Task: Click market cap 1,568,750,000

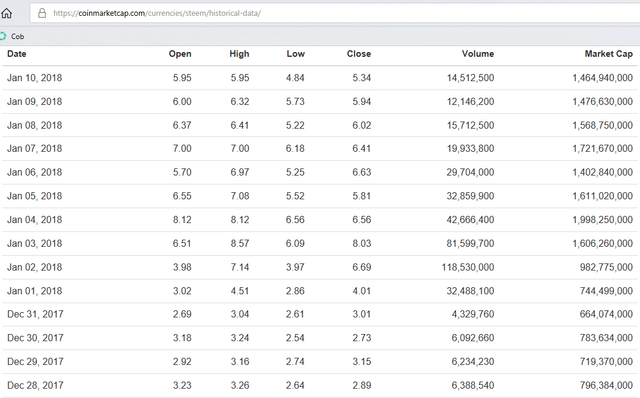Action: point(602,125)
